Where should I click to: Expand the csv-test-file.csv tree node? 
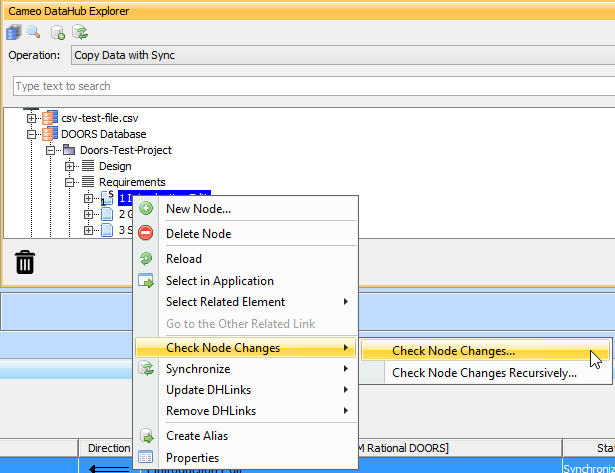32,118
